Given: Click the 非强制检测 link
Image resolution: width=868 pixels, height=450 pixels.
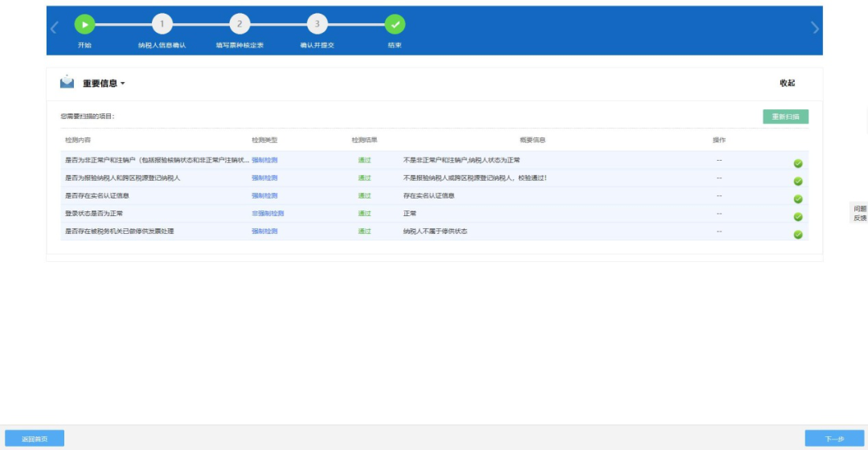Looking at the screenshot, I should click(268, 213).
